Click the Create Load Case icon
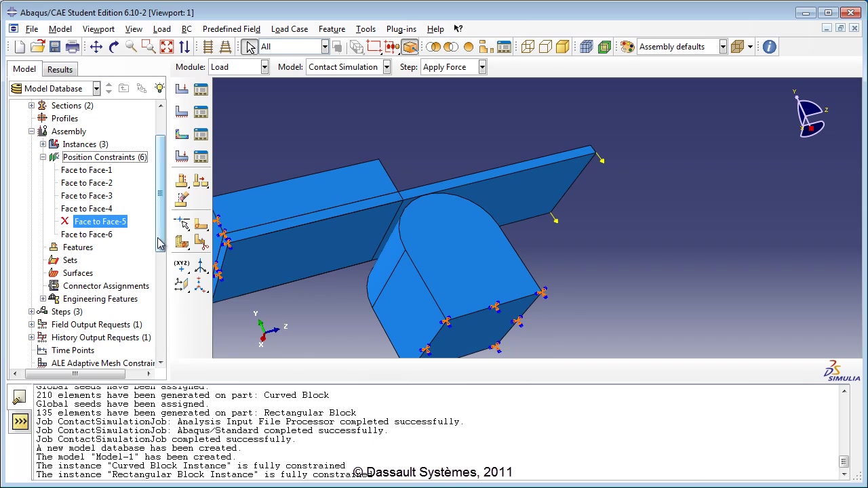The image size is (868, 488). tap(182, 157)
